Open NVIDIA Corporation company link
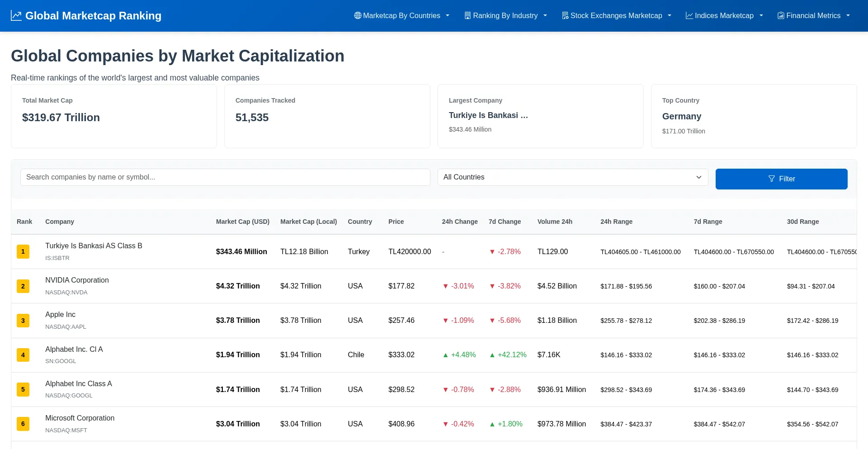868x449 pixels. coord(77,280)
